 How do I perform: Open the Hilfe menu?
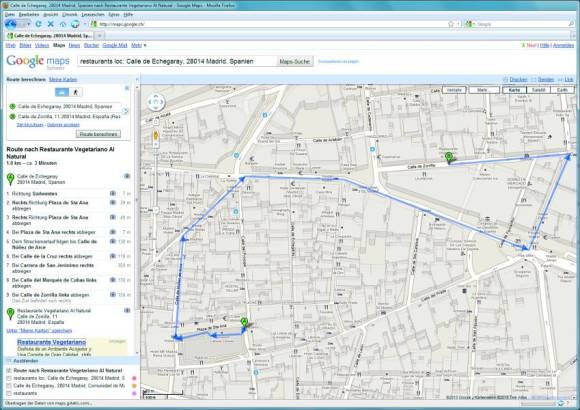click(x=128, y=14)
